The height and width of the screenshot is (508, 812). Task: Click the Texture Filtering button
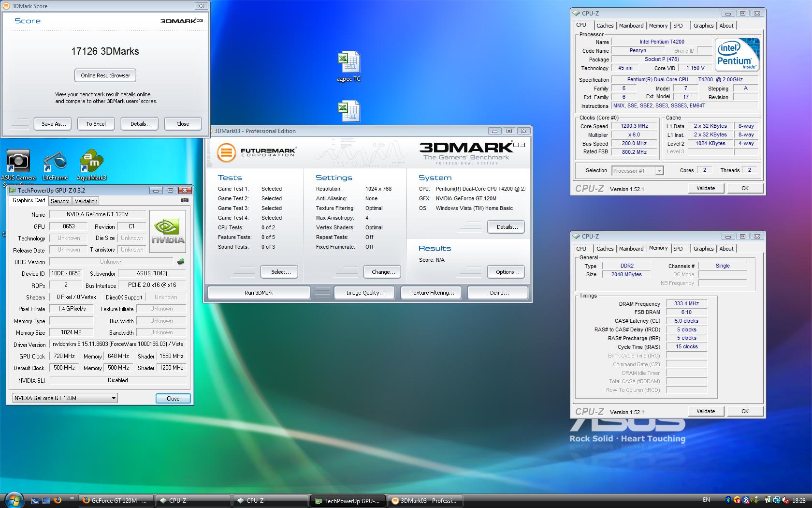(432, 293)
